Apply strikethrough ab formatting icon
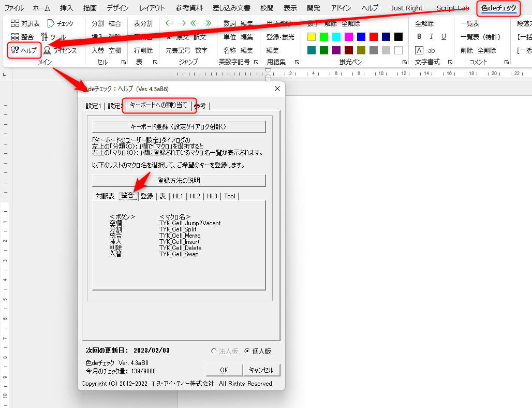The height and width of the screenshot is (408, 532). pos(432,50)
